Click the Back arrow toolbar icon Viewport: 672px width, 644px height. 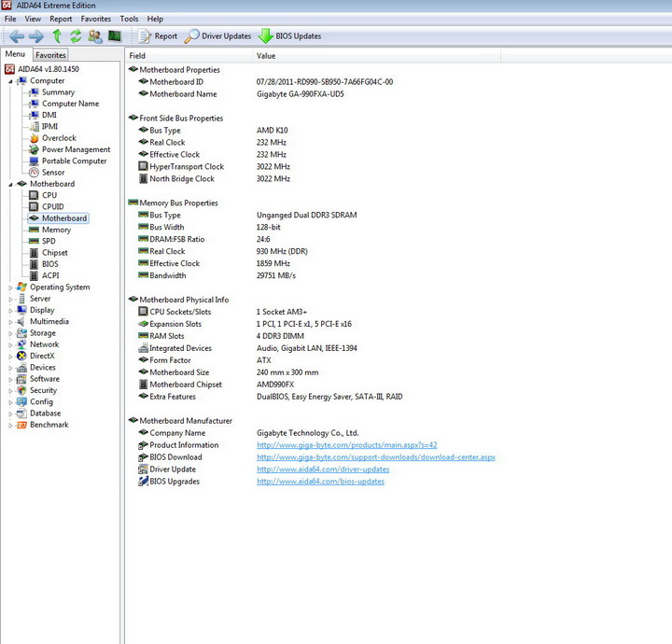(x=17, y=36)
